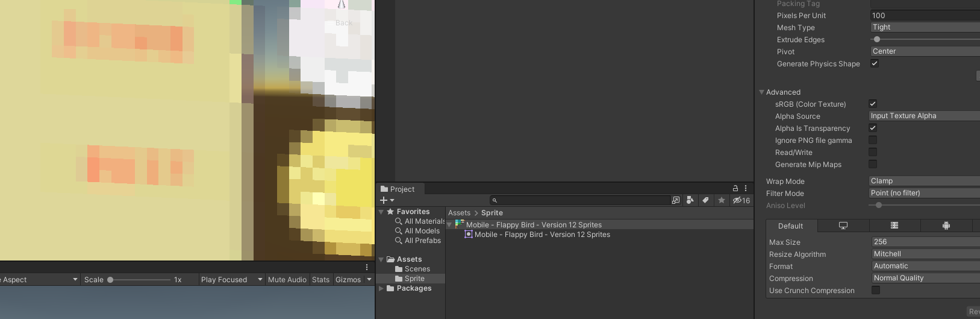
Task: Enable Ignore PNG file gamma
Action: pyautogui.click(x=873, y=140)
